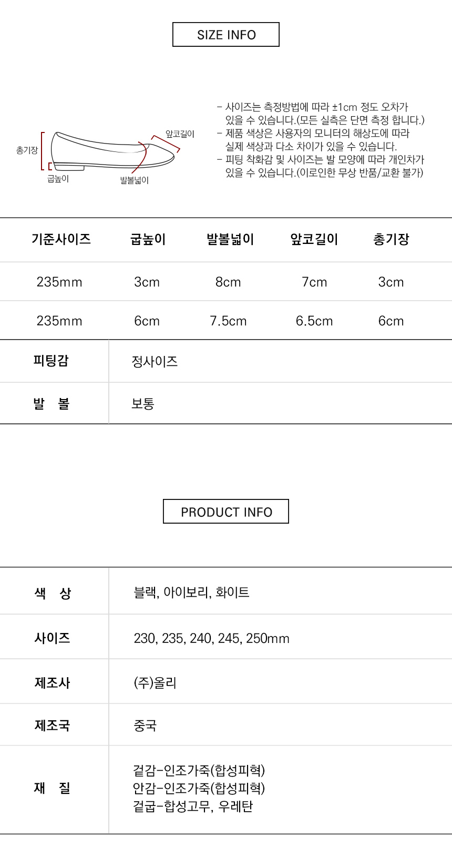This screenshot has width=452, height=868.
Task: Click the 6.5cm value in the size table
Action: pos(314,321)
